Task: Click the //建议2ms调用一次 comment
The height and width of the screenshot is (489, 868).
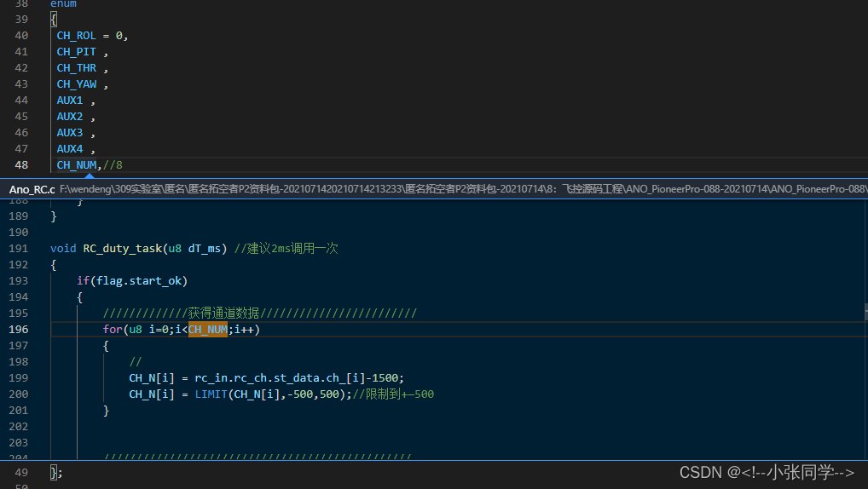Action: [286, 249]
